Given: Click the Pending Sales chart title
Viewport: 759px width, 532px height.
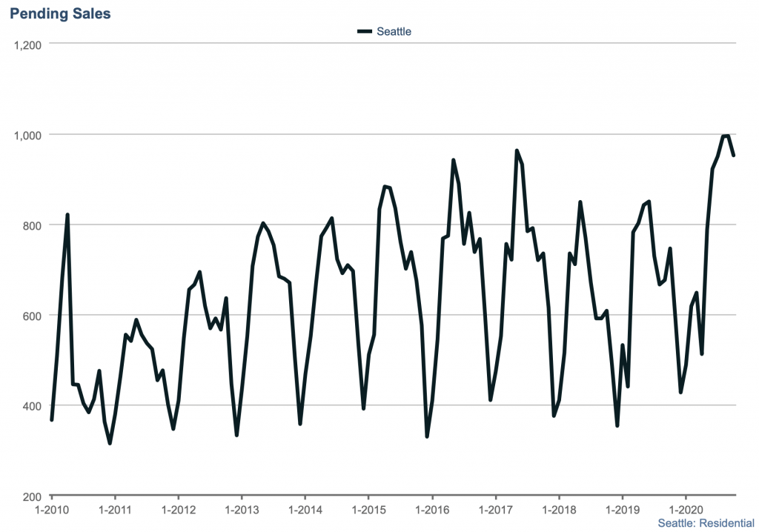Looking at the screenshot, I should [x=61, y=13].
